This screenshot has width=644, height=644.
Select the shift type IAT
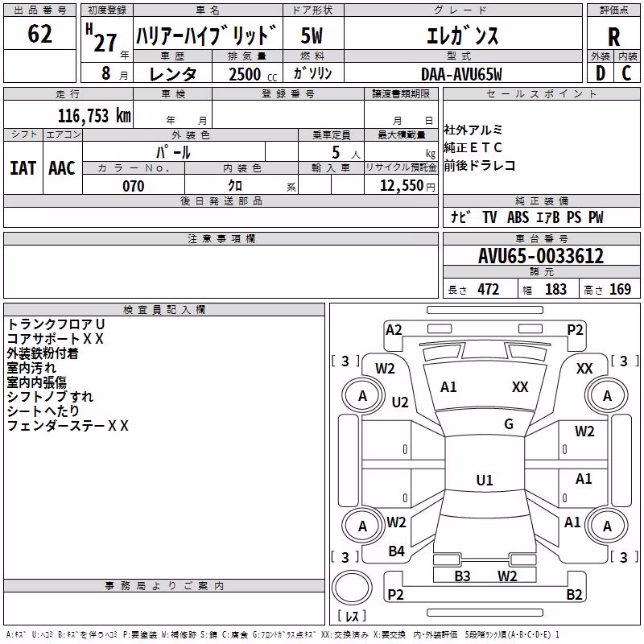tap(23, 168)
